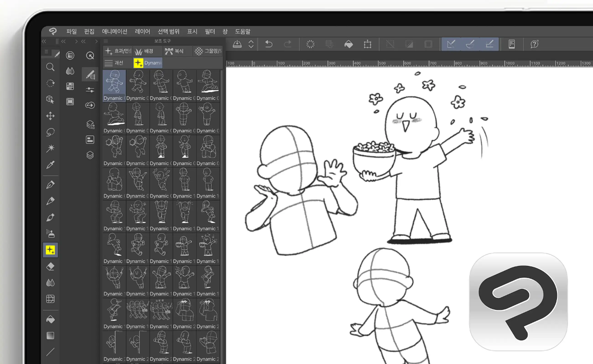Select the Zoom magnifier tool
This screenshot has width=593, height=364.
point(50,67)
